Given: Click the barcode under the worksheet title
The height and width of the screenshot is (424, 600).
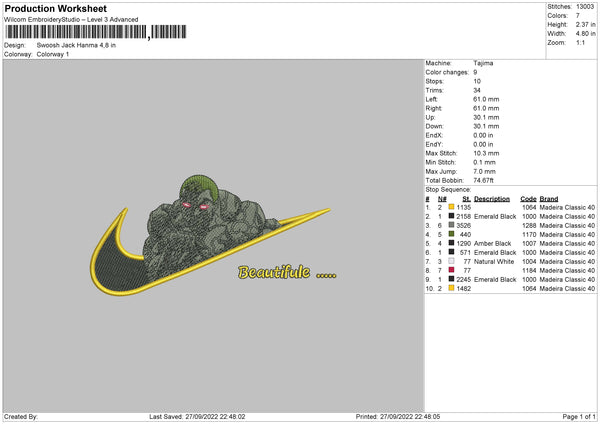Looking at the screenshot, I should pyautogui.click(x=96, y=32).
